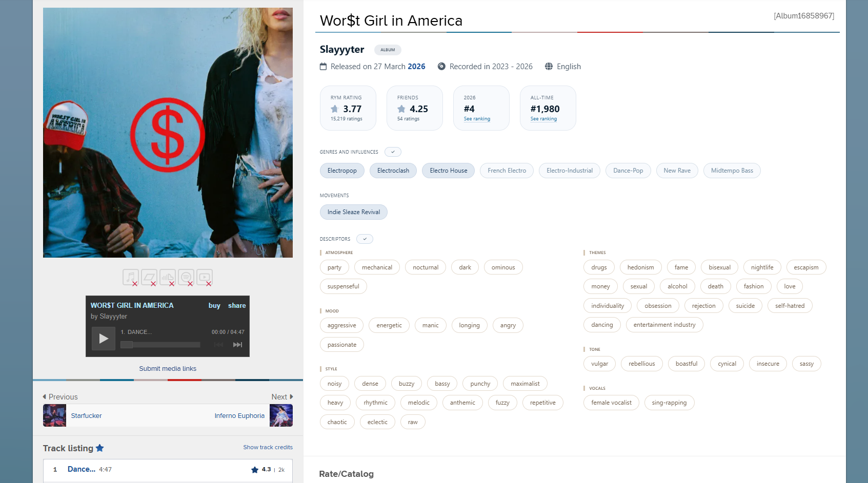The width and height of the screenshot is (868, 483).
Task: Click the 2026 release year link
Action: tap(416, 67)
